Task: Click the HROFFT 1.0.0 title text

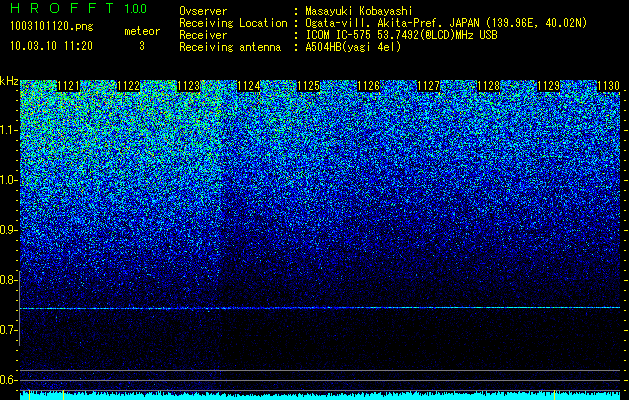Action: pos(78,8)
